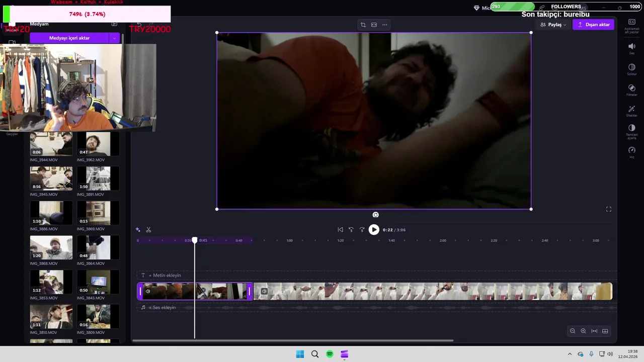Open Clipchamp from the taskbar
The height and width of the screenshot is (362, 644).
[x=344, y=354]
